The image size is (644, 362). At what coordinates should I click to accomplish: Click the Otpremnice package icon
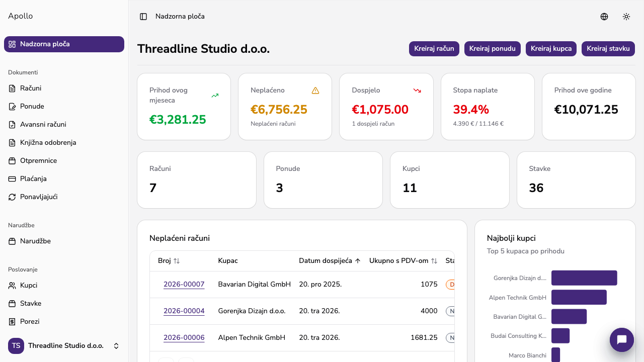click(12, 161)
